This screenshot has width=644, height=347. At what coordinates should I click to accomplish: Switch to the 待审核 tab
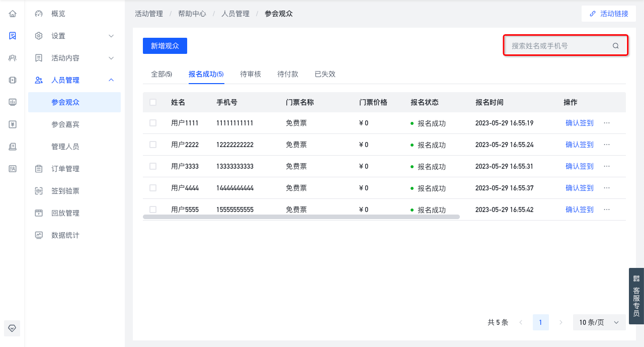pos(251,74)
